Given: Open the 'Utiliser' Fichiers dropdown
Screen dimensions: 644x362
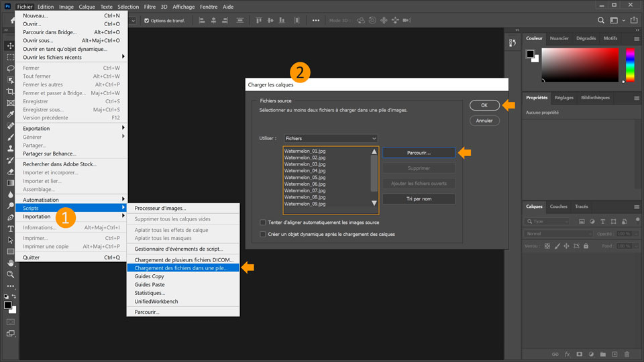Looking at the screenshot, I should click(x=330, y=138).
